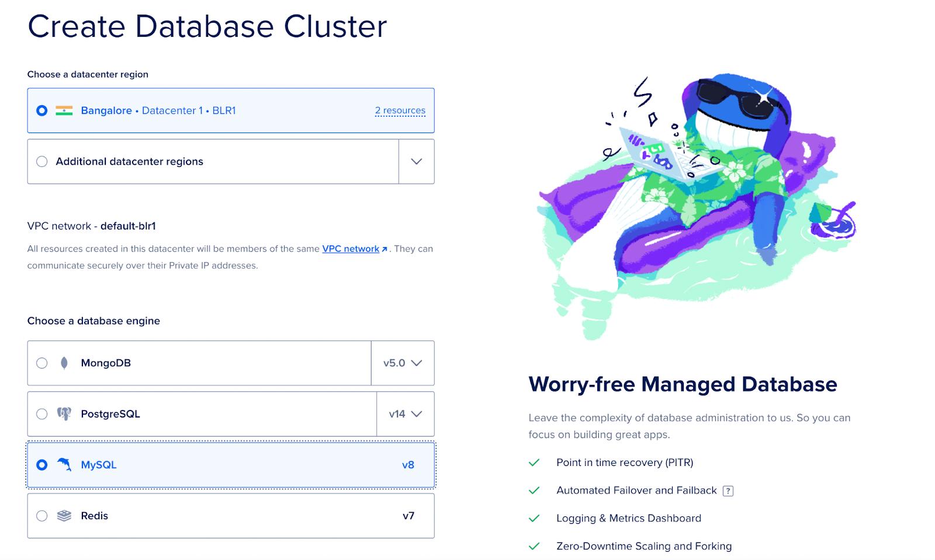Click the MongoDB leaf icon
Viewport: 935px width, 560px height.
pyautogui.click(x=64, y=363)
